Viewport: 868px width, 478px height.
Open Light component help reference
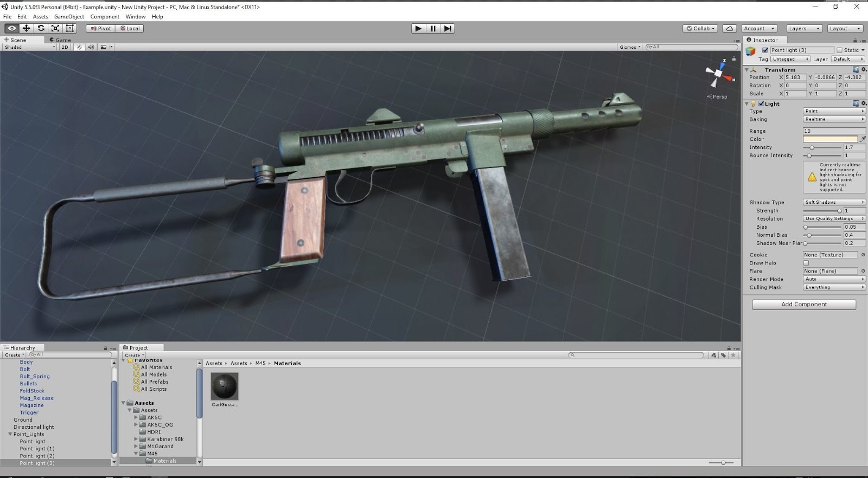tap(856, 104)
